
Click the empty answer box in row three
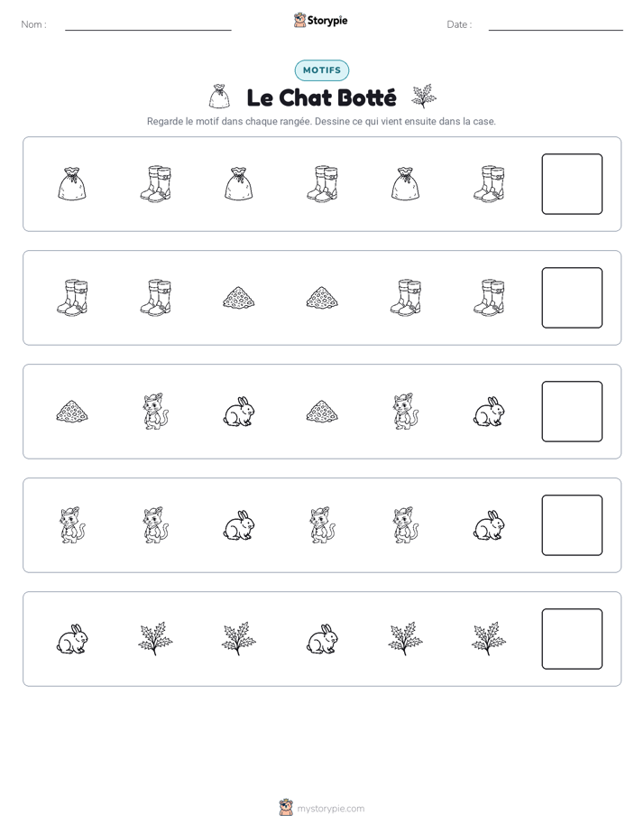click(572, 412)
